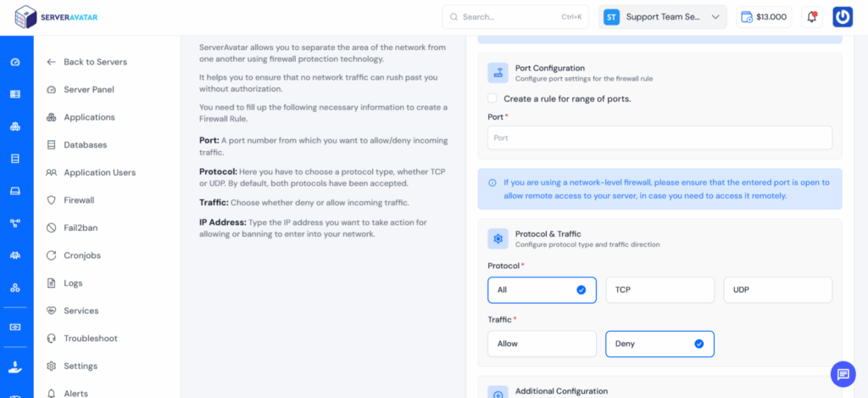This screenshot has height=398, width=868.
Task: Open the Fail2ban menu item
Action: click(x=82, y=228)
